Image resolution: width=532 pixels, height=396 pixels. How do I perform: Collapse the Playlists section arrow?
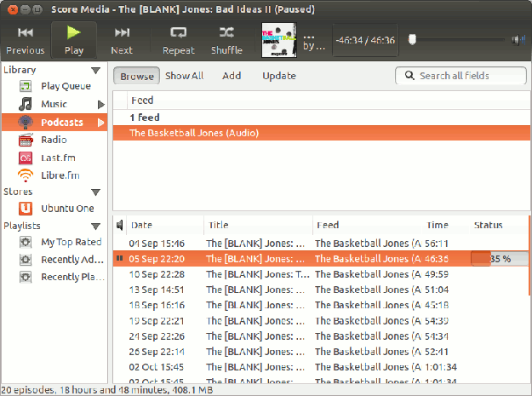96,226
